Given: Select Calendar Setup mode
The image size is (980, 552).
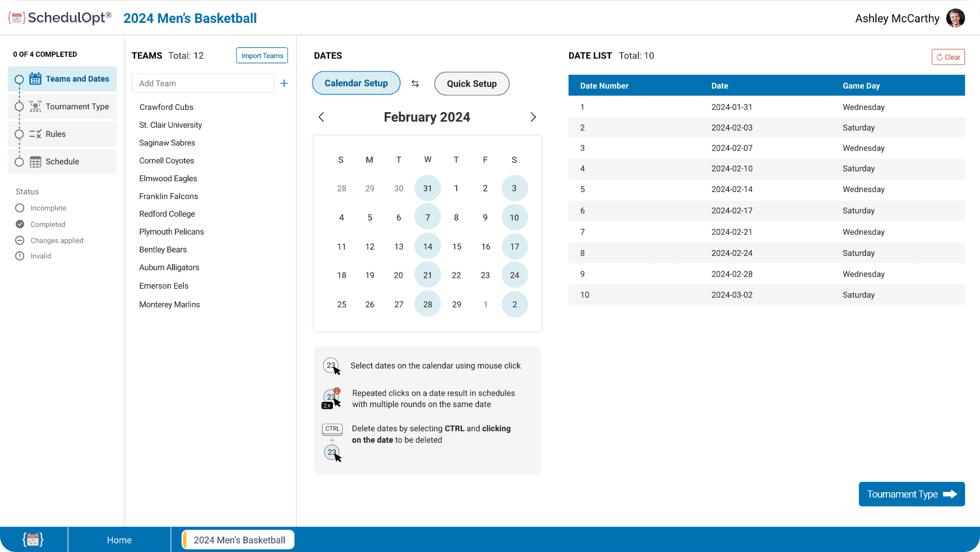Looking at the screenshot, I should [356, 83].
